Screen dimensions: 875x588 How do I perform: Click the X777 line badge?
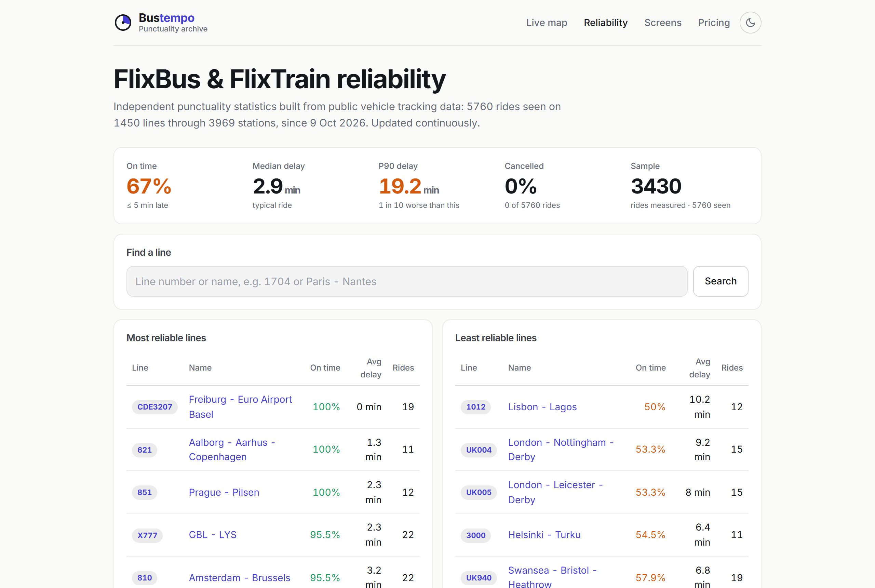pos(147,535)
